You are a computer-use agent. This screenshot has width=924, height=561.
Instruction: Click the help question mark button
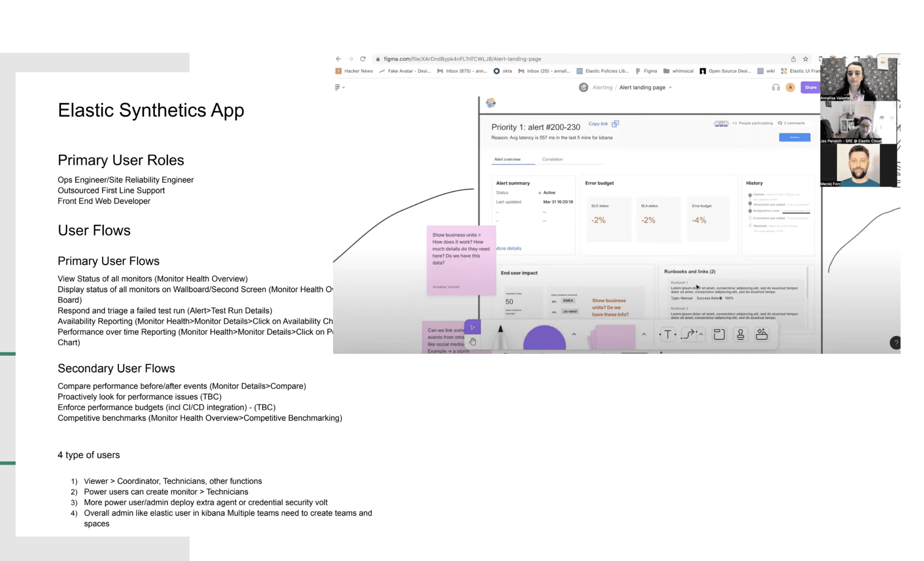(895, 343)
